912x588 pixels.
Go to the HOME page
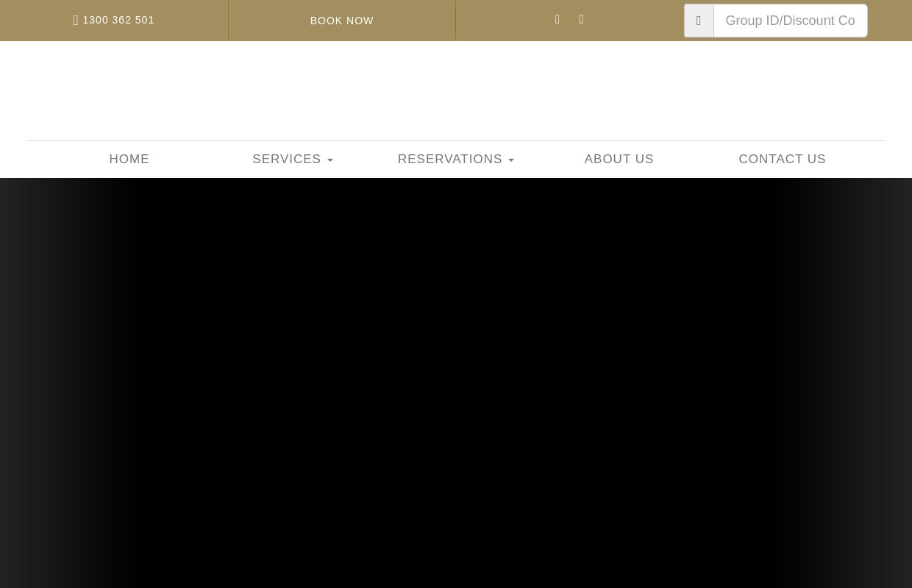129,159
